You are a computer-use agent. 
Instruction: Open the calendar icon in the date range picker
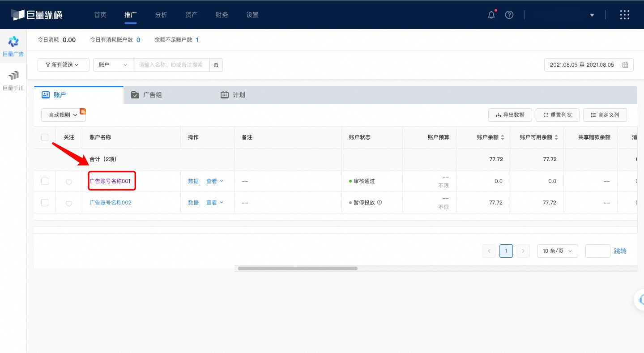click(625, 64)
